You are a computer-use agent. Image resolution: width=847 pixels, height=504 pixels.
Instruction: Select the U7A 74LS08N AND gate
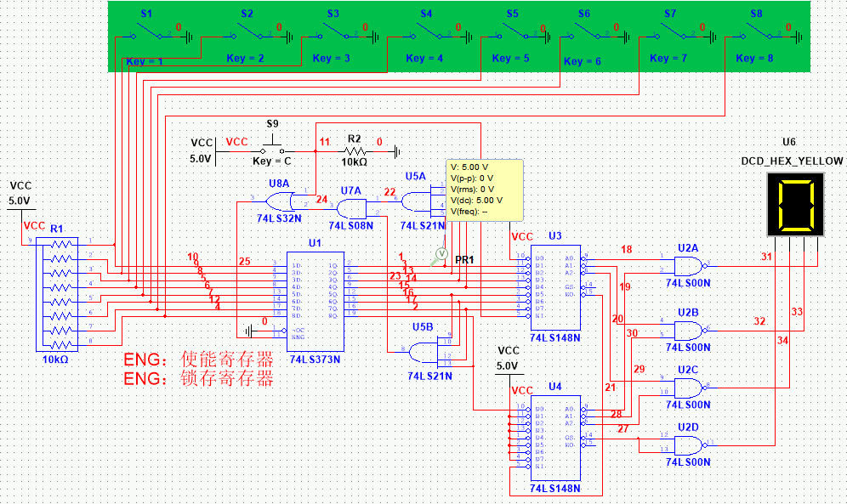352,208
